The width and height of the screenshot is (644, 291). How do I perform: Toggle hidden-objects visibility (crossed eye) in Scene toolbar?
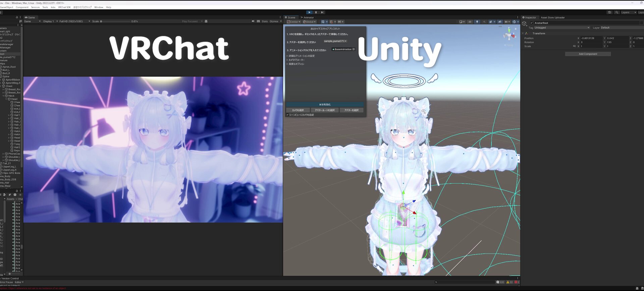point(499,22)
